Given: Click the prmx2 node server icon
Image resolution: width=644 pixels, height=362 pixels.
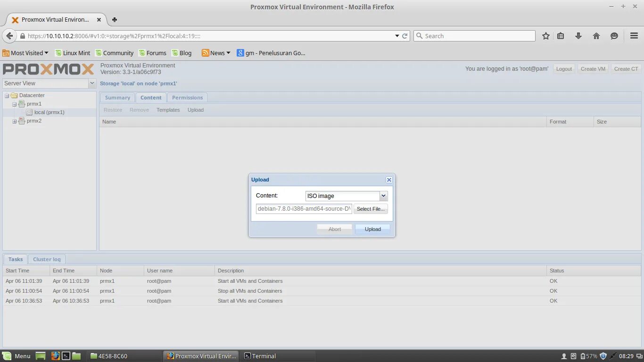Looking at the screenshot, I should point(22,121).
